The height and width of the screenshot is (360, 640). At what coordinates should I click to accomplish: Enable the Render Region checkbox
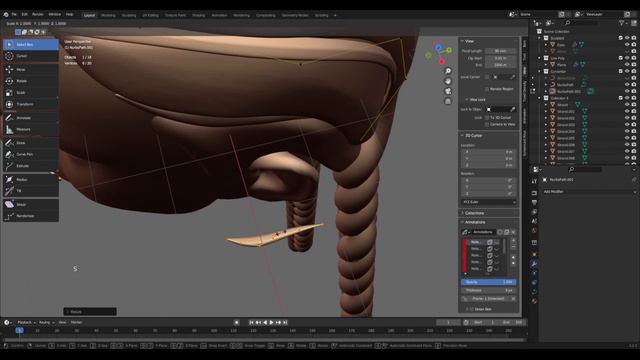click(487, 89)
